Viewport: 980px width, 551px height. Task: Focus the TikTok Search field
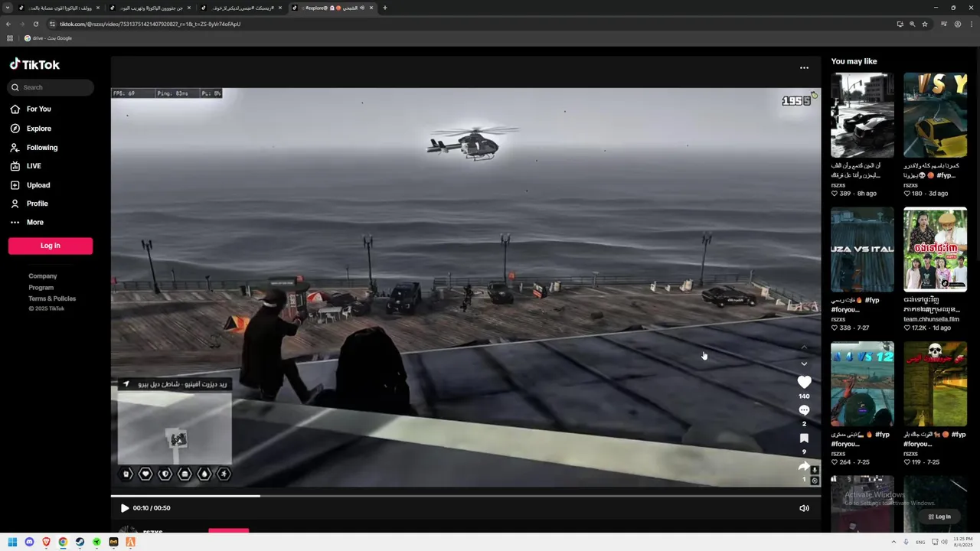[x=51, y=87]
